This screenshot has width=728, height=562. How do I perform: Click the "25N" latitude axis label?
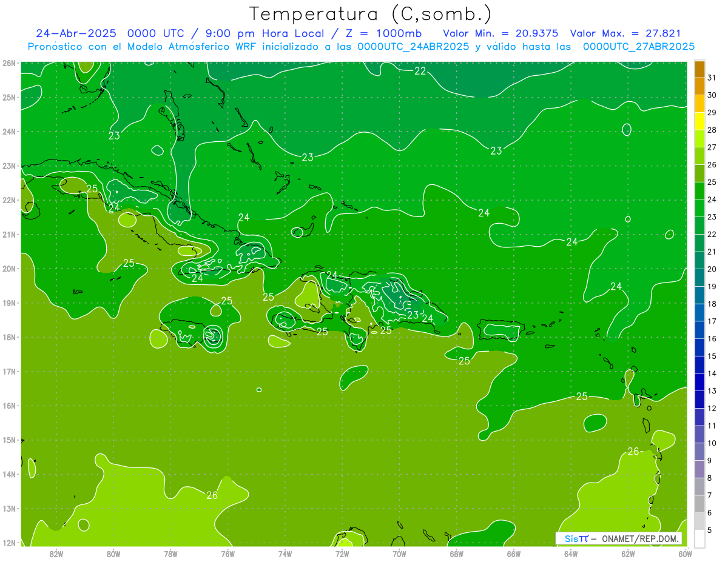[x=9, y=97]
